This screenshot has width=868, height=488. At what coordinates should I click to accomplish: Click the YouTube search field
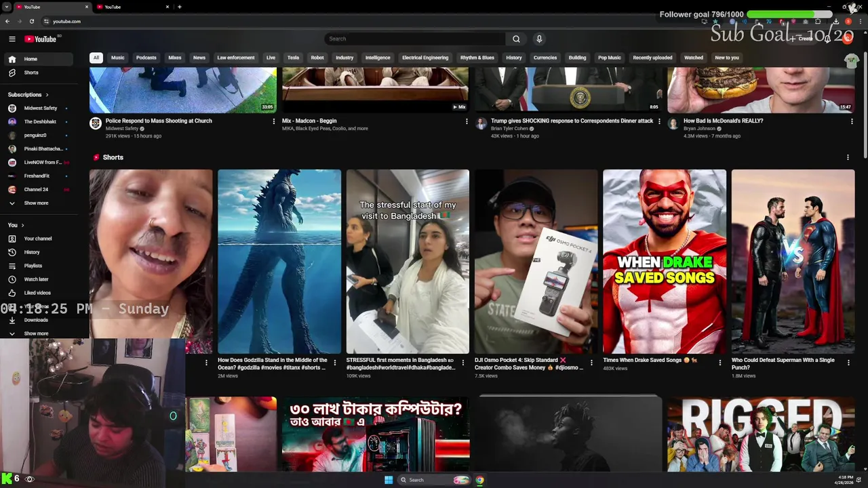pos(415,39)
